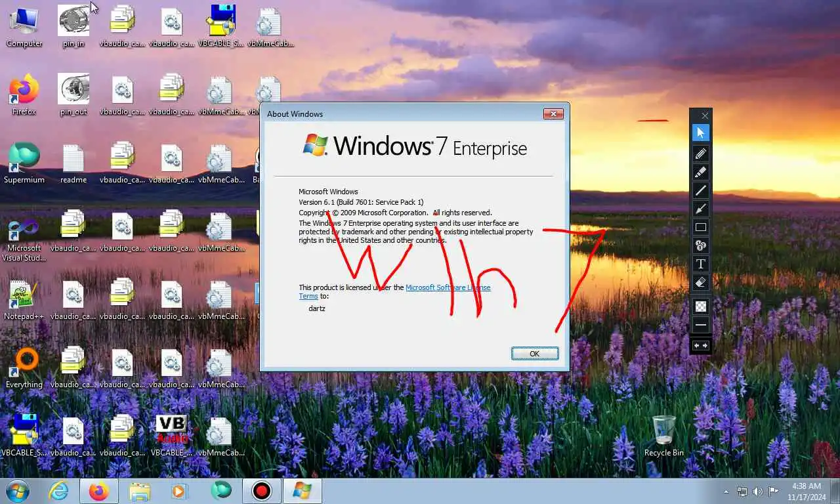Select the arrow drawing tool
840x504 pixels.
(x=700, y=209)
